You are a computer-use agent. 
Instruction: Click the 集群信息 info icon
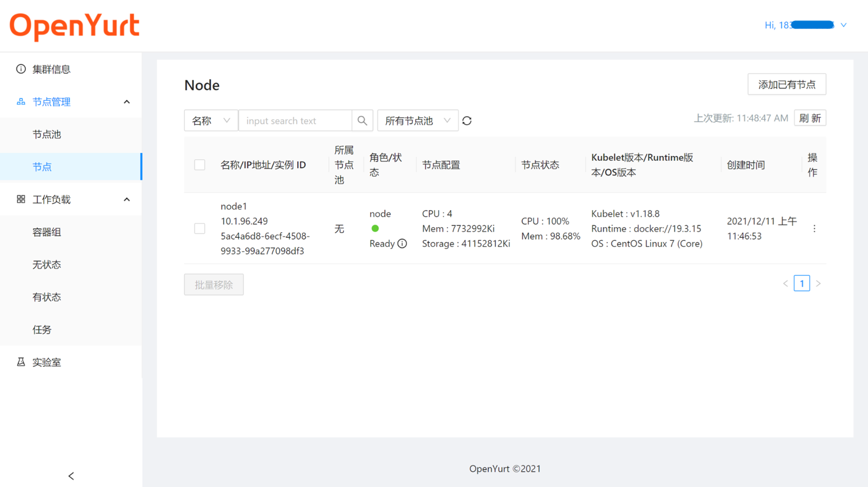[21, 69]
